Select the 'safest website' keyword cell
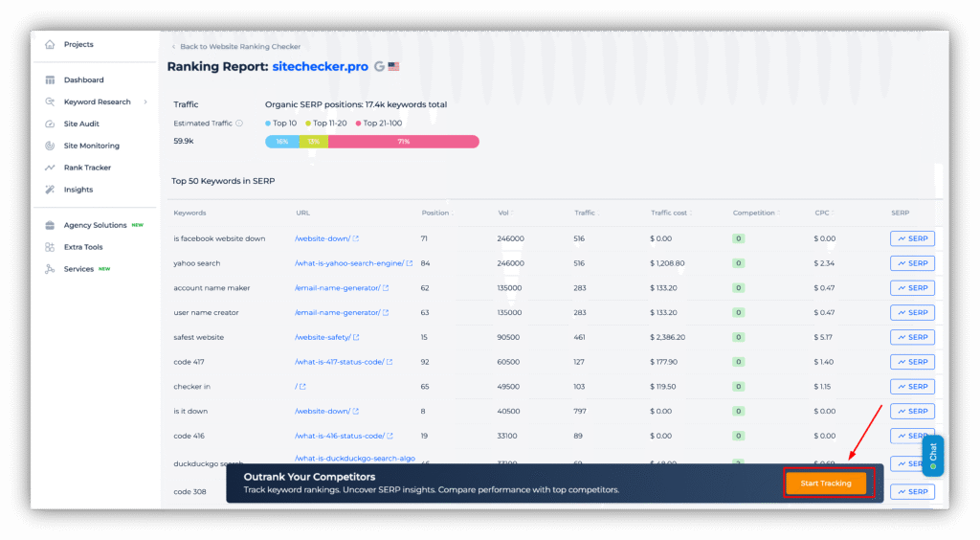This screenshot has width=980, height=540. [x=199, y=337]
